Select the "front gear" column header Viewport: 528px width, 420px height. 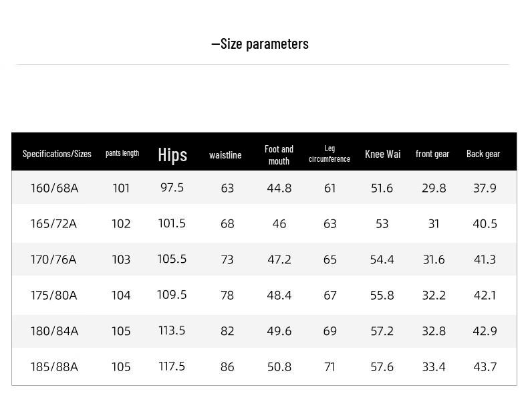pos(432,154)
